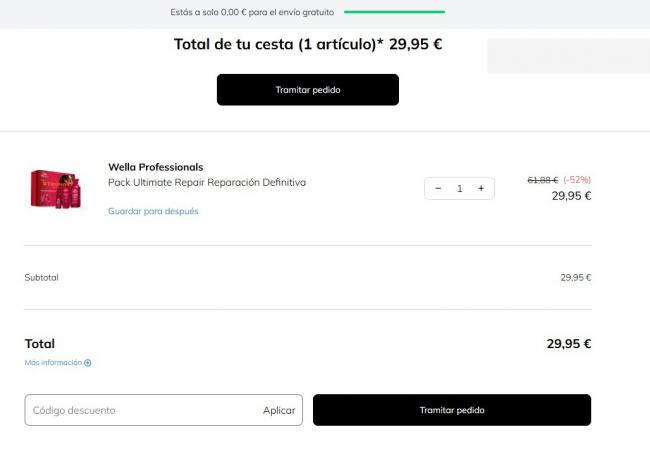Click the Subtotal label
650x458 pixels.
[42, 277]
